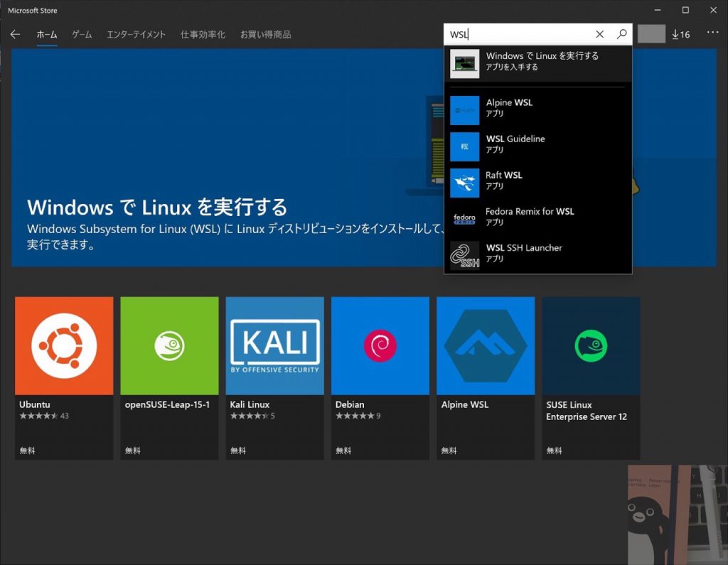The width and height of the screenshot is (728, 565).
Task: Clear the WSL search text with X
Action: 599,34
